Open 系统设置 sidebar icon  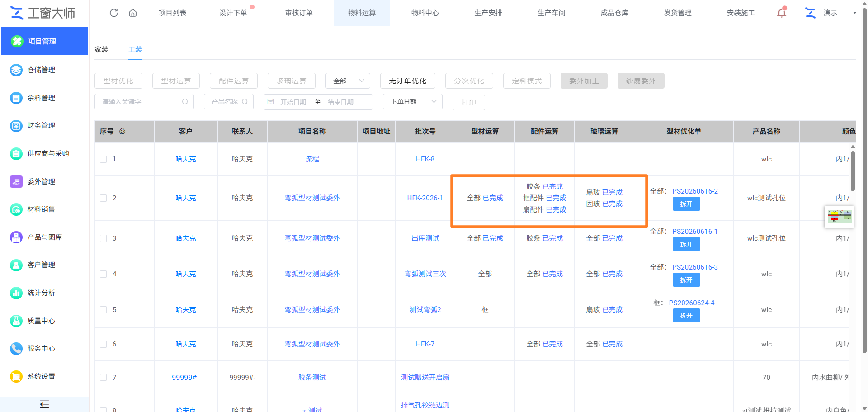click(16, 376)
